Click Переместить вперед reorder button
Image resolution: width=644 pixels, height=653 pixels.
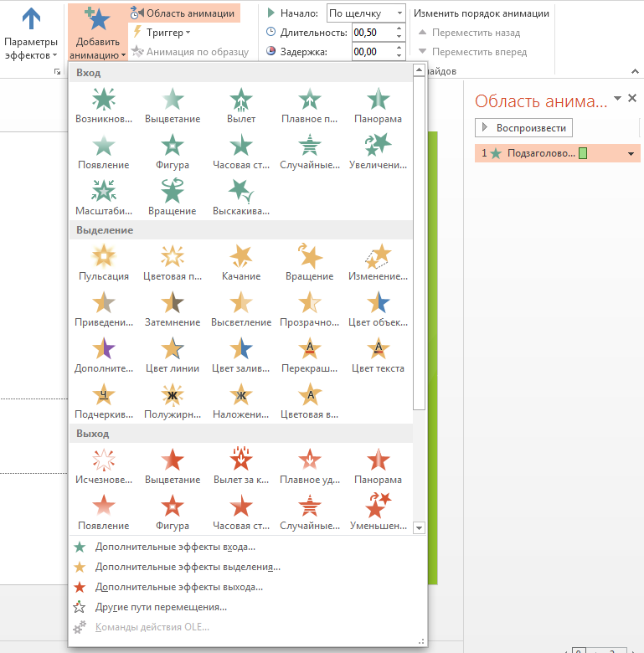472,52
